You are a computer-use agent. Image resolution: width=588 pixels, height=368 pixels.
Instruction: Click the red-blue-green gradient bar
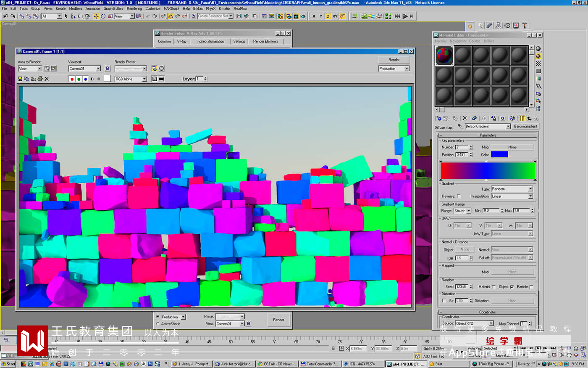point(488,171)
